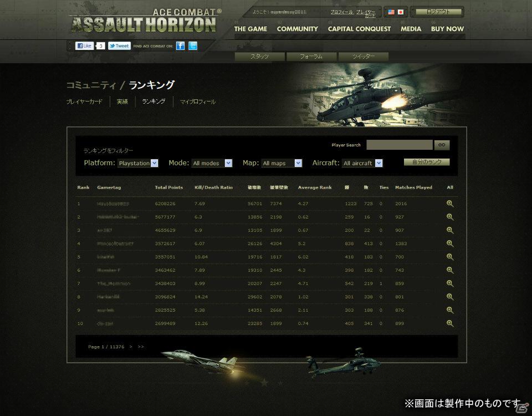Image resolution: width=532 pixels, height=416 pixels.
Task: Click the Page 1 / 11376 indicator
Action: click(106, 347)
